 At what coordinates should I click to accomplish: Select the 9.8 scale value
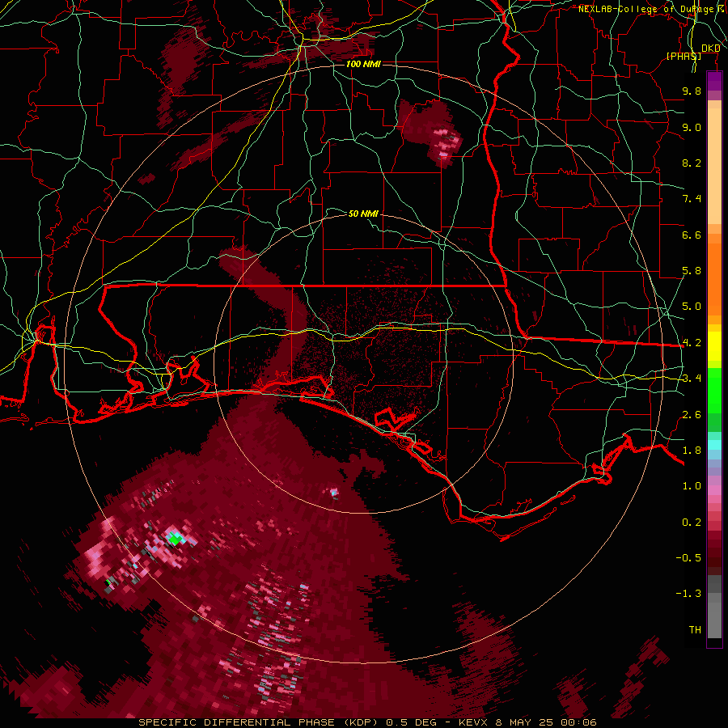pyautogui.click(x=692, y=91)
